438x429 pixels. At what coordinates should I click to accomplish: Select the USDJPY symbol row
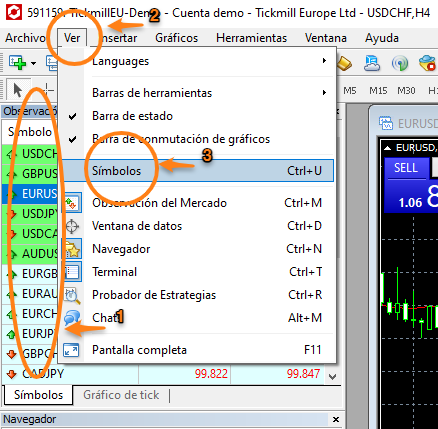coord(30,214)
